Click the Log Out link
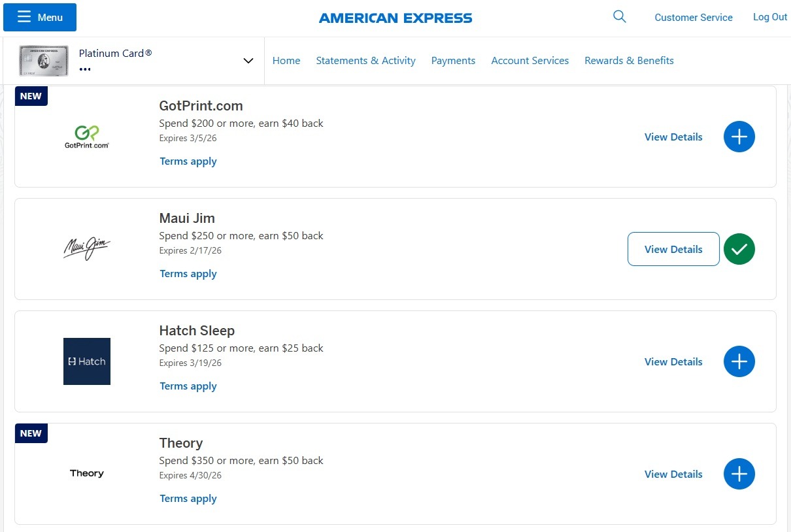791x532 pixels. click(x=770, y=17)
